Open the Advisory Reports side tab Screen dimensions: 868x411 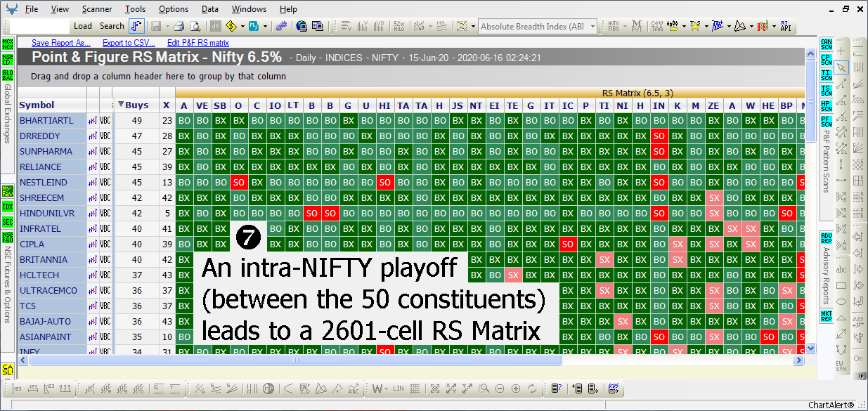827,276
